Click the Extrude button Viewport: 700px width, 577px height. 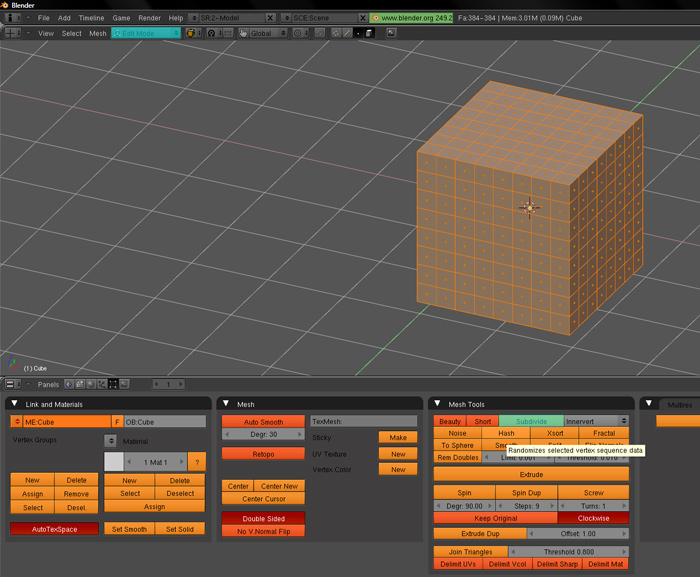coord(531,474)
